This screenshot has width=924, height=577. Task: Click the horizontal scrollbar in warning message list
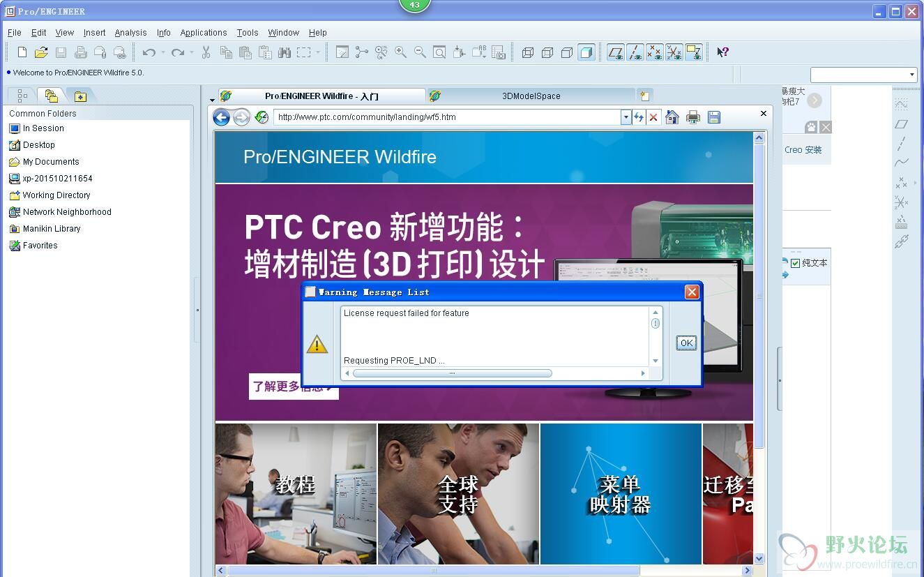coord(453,373)
